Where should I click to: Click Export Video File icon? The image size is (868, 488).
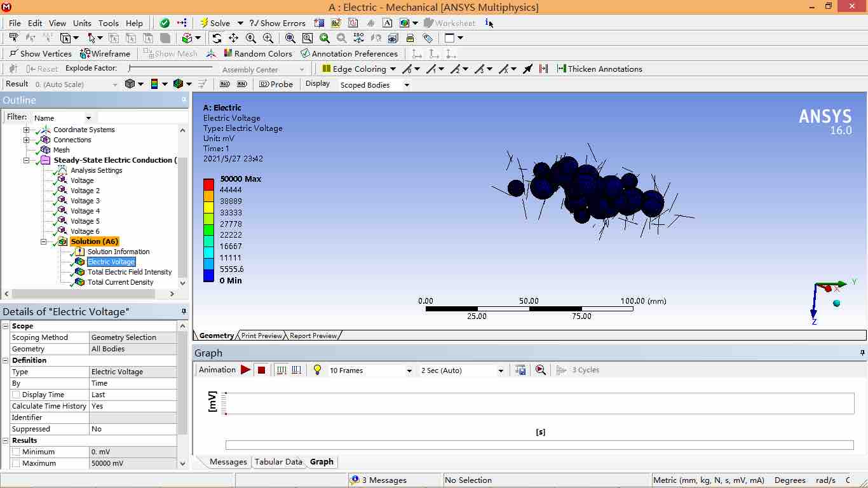coord(520,370)
